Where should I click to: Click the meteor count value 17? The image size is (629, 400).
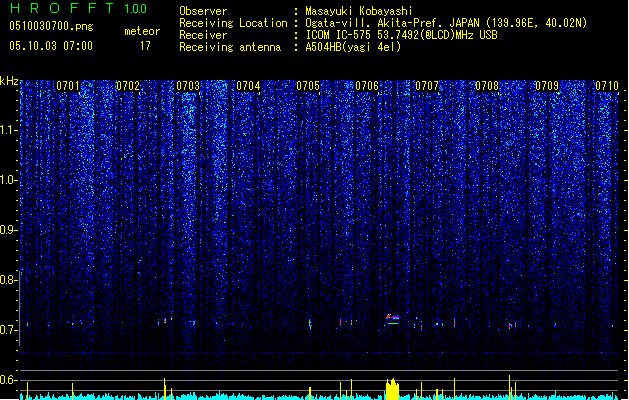pyautogui.click(x=145, y=46)
